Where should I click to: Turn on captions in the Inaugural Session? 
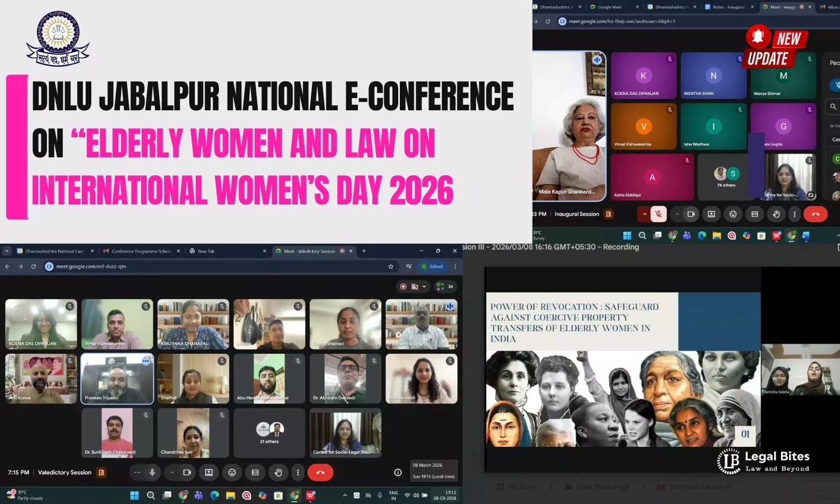754,214
